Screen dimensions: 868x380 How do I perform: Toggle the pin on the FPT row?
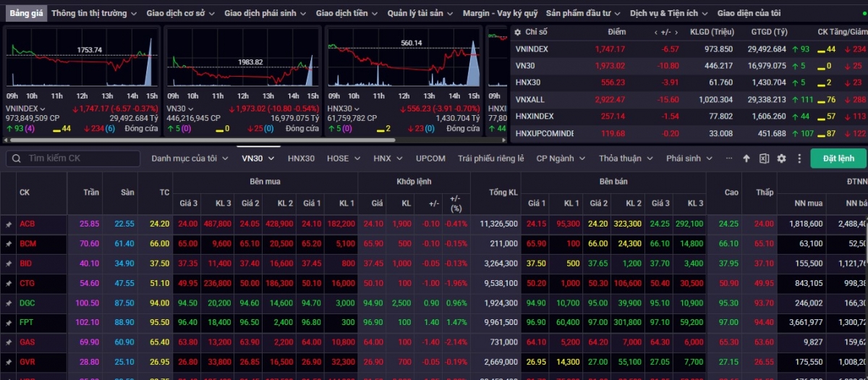point(9,322)
